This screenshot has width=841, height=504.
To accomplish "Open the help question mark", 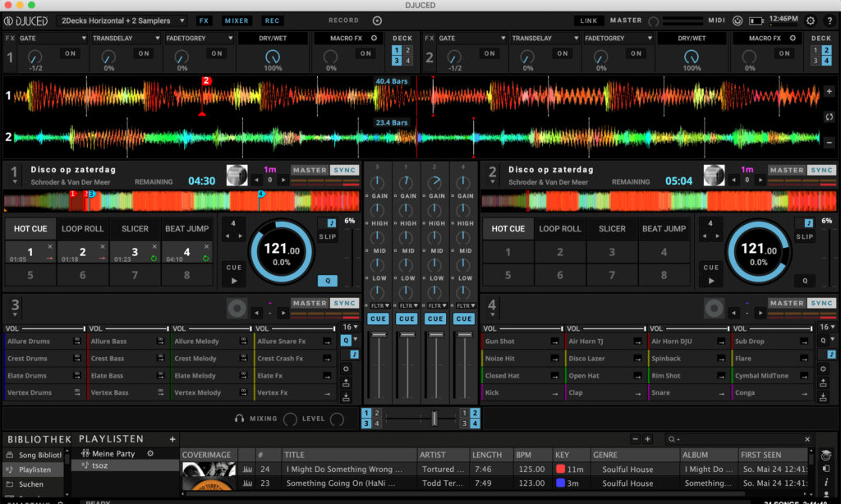I will click(830, 21).
